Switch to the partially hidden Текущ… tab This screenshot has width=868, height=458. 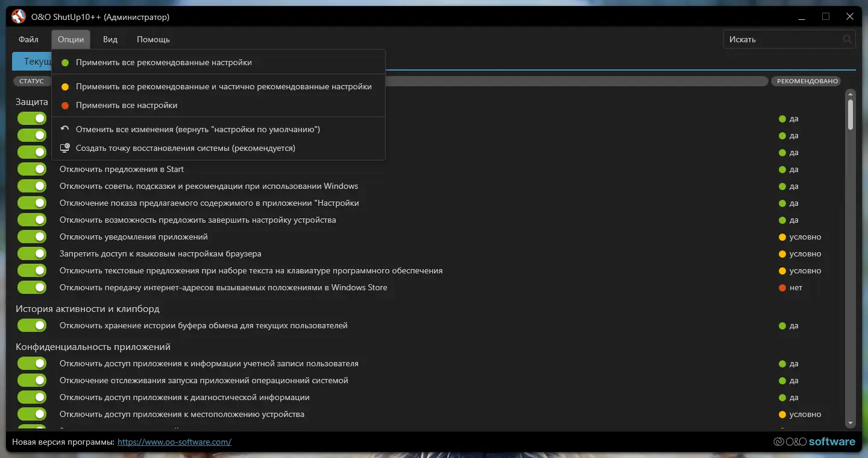(32, 62)
